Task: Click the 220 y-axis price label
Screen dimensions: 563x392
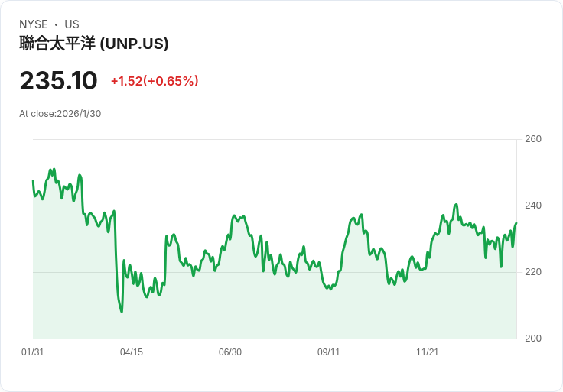Action: (533, 272)
